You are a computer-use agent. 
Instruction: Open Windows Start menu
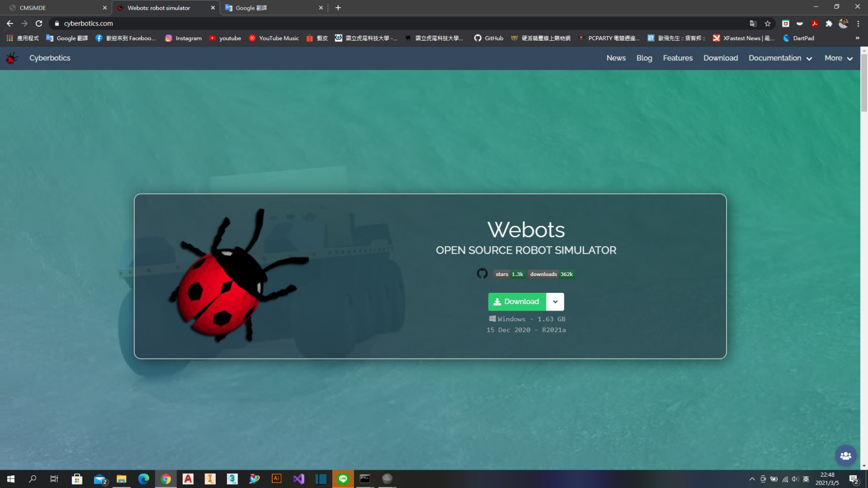pyautogui.click(x=11, y=479)
